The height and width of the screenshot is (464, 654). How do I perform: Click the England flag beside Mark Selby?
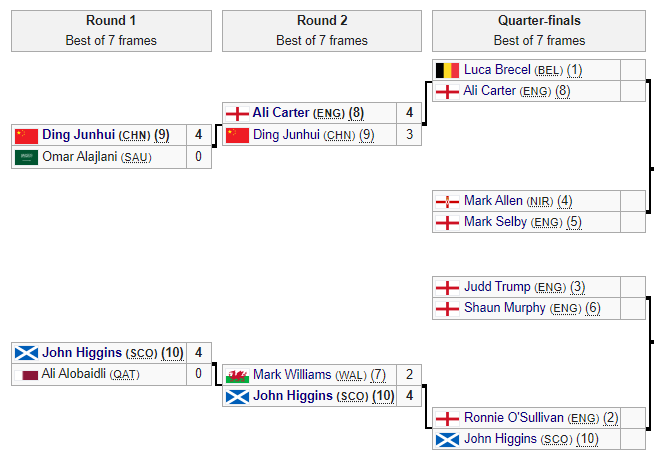447,222
